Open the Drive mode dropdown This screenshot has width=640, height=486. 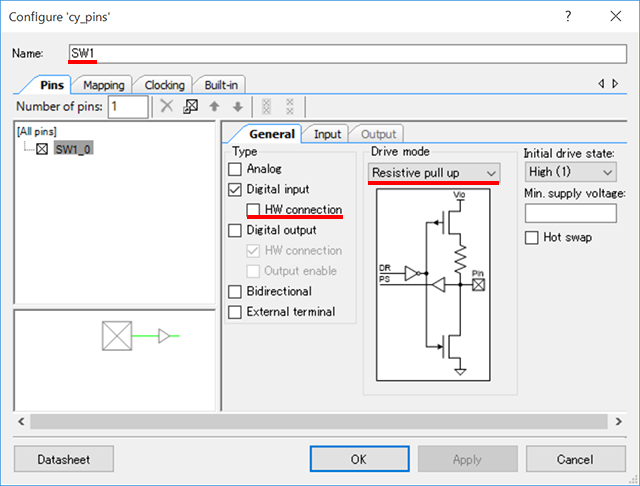[x=434, y=173]
